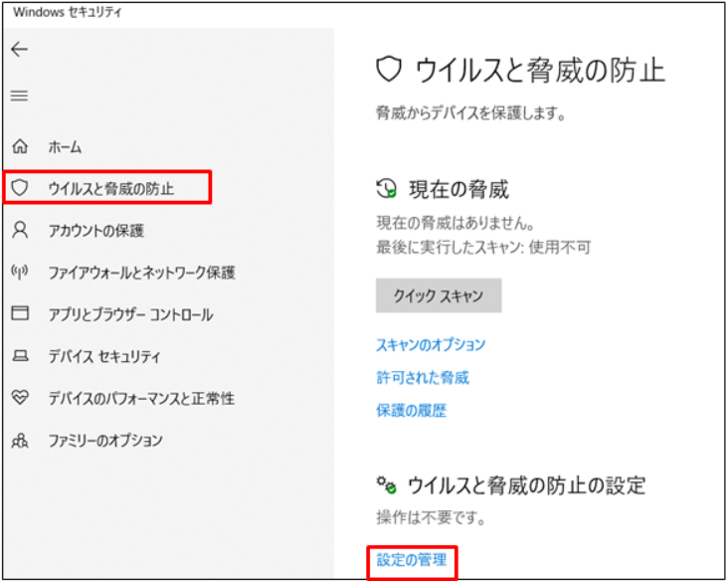Click text 最後に実行したスキャン: 使用不可
Image resolution: width=728 pixels, height=581 pixels.
(483, 248)
